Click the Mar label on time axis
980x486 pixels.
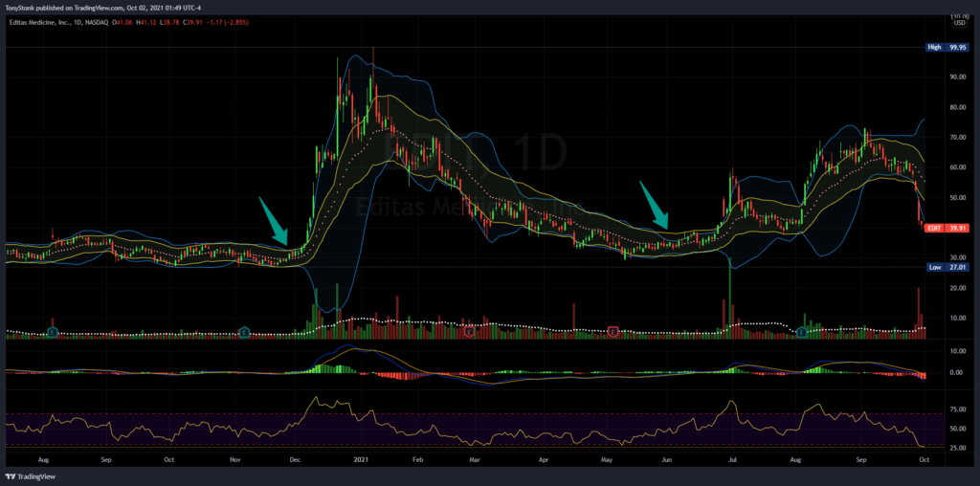click(x=475, y=460)
